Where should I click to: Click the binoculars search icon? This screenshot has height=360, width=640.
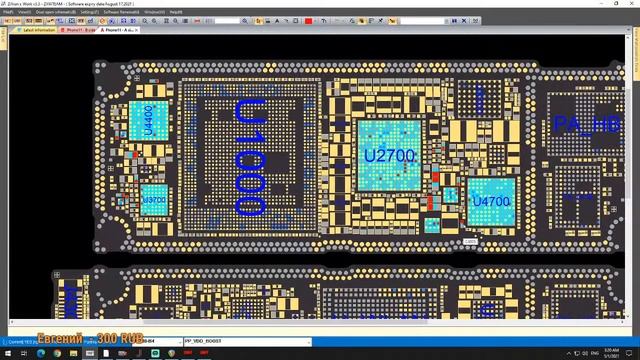[x=454, y=21]
